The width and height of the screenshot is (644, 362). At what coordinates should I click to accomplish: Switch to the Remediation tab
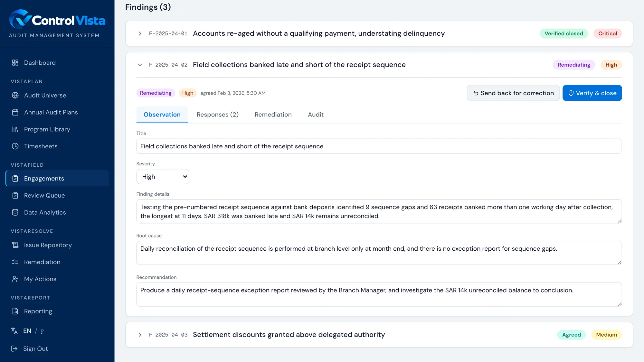273,115
